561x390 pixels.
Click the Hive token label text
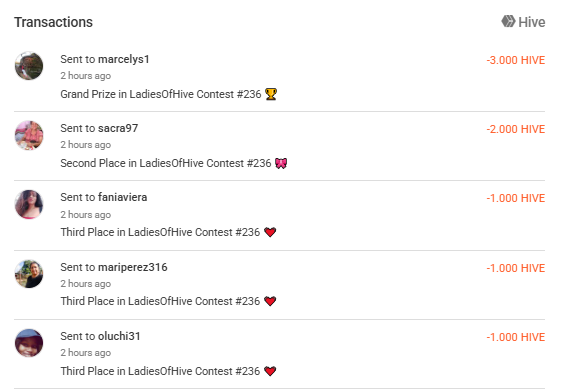tap(532, 22)
